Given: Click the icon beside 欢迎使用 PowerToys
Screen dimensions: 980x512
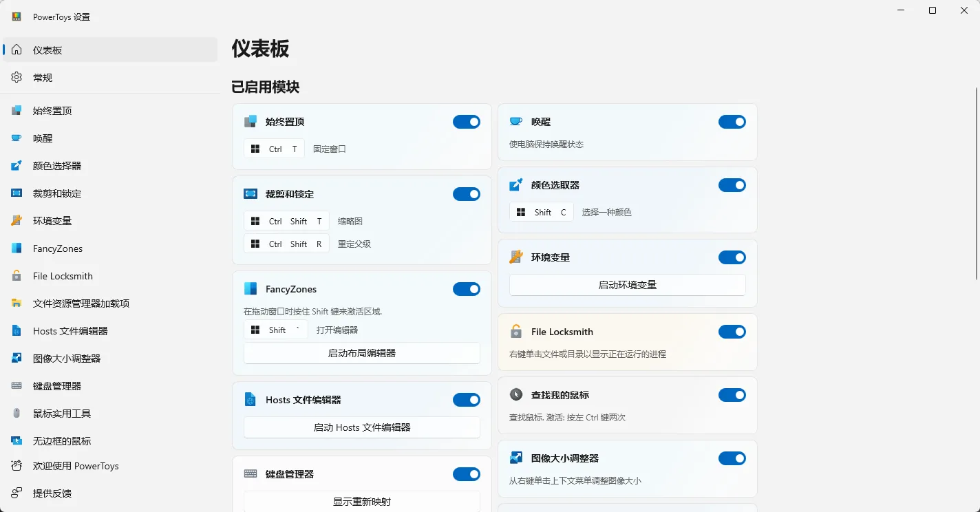Looking at the screenshot, I should click(17, 466).
